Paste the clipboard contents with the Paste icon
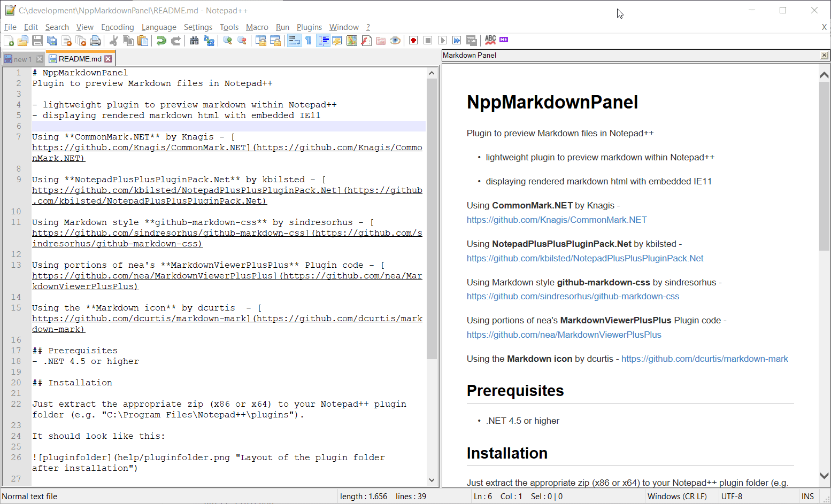 pyautogui.click(x=143, y=41)
